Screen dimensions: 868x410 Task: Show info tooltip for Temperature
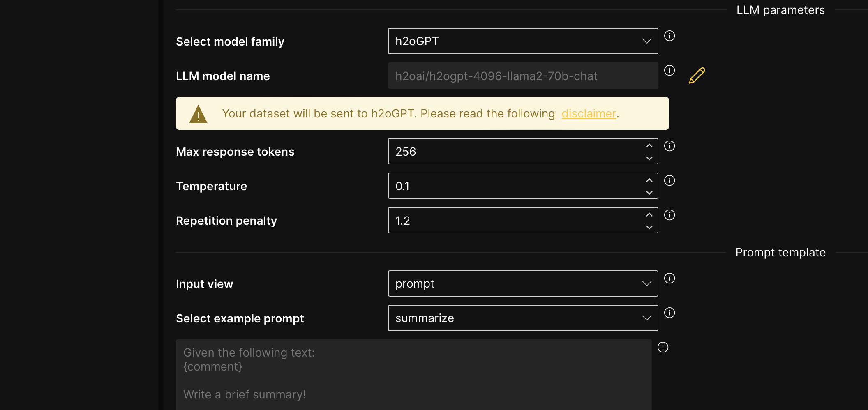click(669, 181)
